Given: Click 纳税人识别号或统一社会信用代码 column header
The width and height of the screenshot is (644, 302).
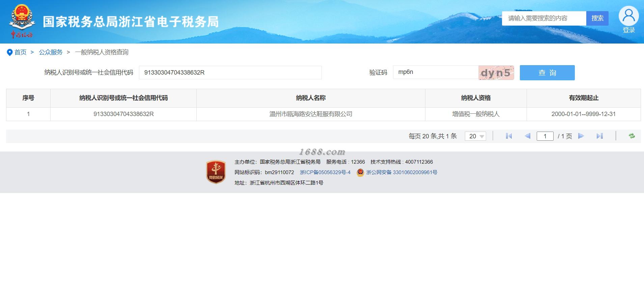Looking at the screenshot, I should (123, 98).
